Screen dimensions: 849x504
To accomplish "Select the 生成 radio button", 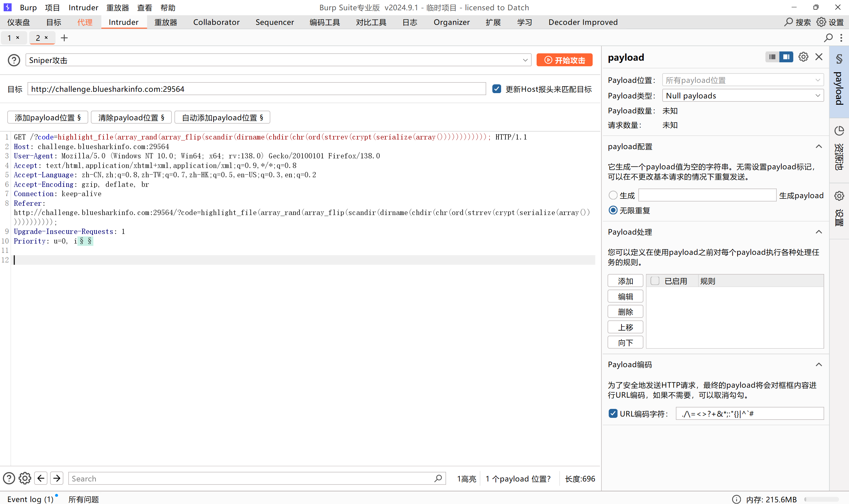I will 613,195.
